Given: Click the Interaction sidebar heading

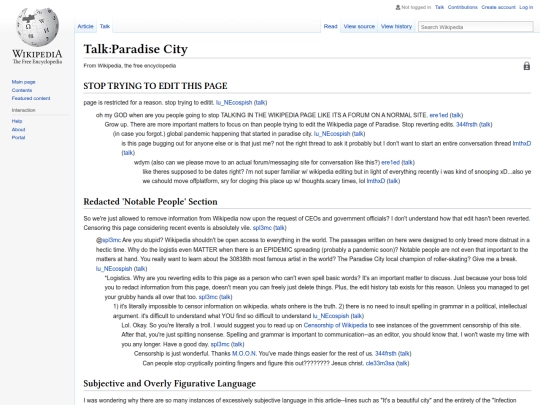Looking at the screenshot, I should point(23,110).
